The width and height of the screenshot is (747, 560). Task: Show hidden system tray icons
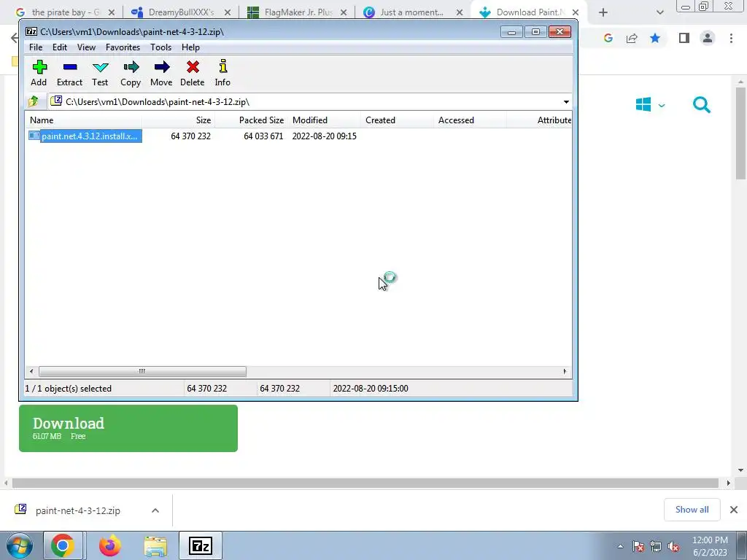pyautogui.click(x=620, y=547)
